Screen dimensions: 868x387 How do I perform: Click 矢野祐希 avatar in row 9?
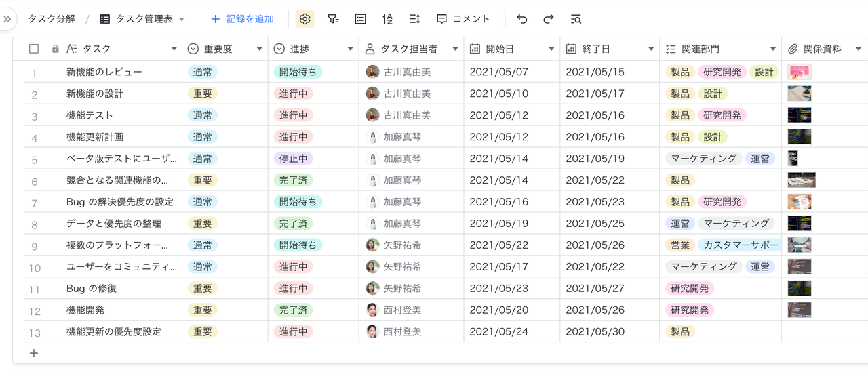(372, 245)
